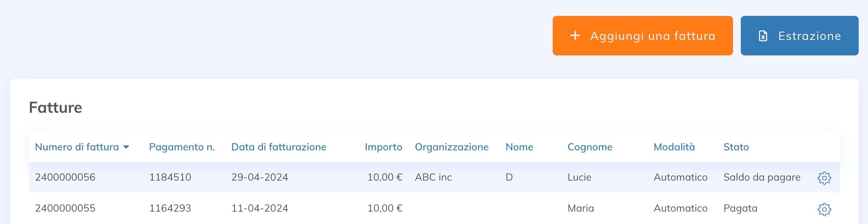The width and height of the screenshot is (868, 224).
Task: Click the Saldo da pagare status text
Action: coord(761,177)
